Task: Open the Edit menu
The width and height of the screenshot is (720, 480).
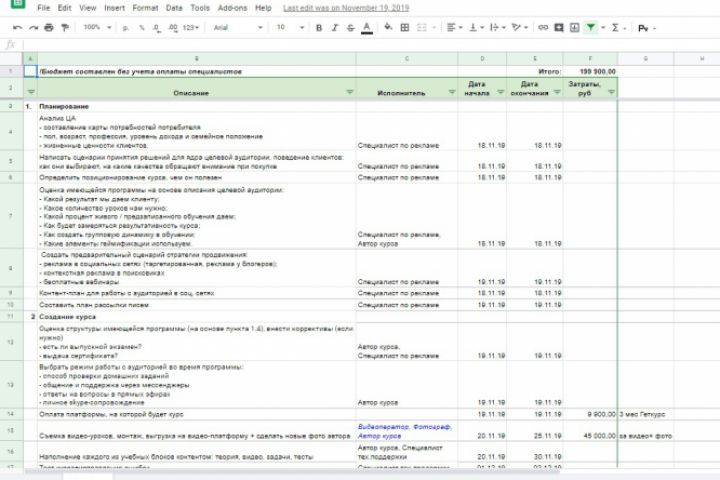Action: 64,8
